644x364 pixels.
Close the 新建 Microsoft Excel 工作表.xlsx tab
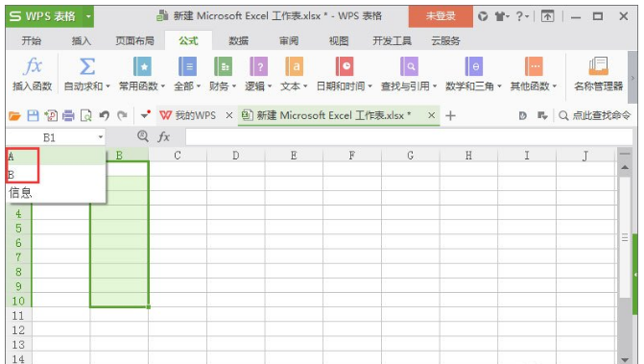click(x=431, y=115)
